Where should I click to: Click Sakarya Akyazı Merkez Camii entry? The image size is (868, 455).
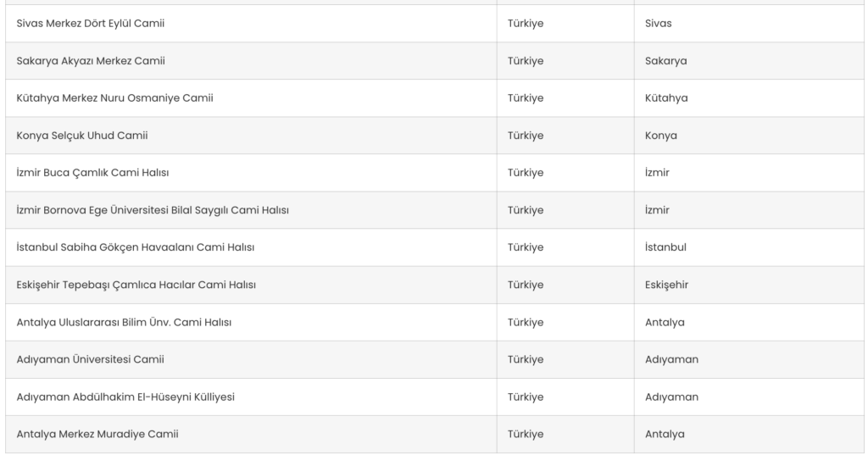[91, 61]
